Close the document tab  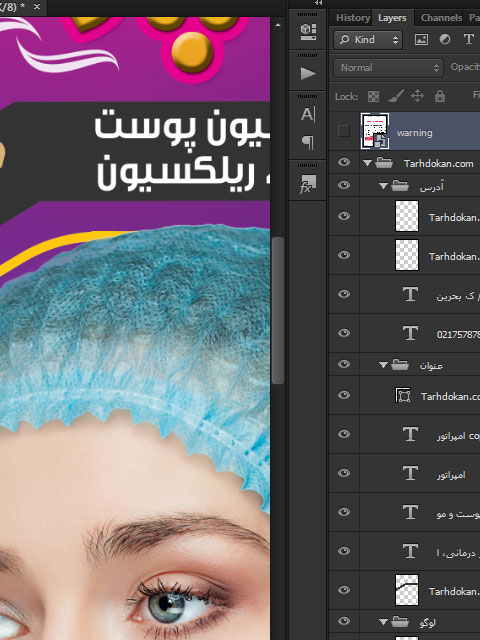click(x=37, y=7)
